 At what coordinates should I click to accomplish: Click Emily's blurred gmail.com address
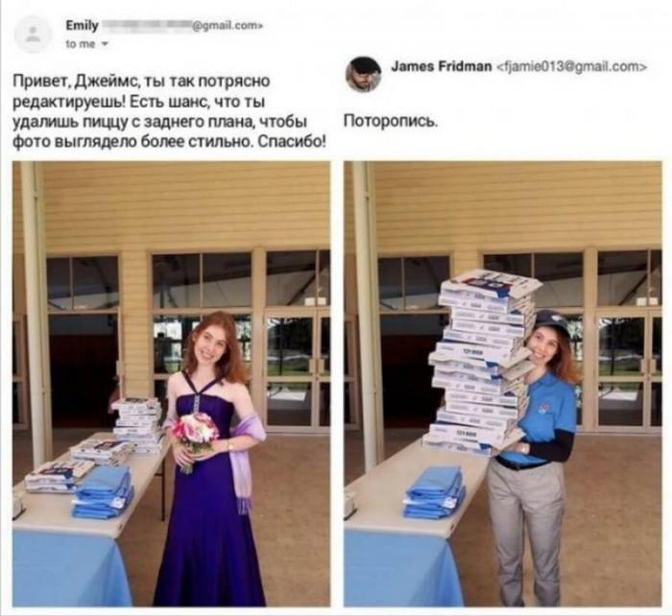click(182, 26)
